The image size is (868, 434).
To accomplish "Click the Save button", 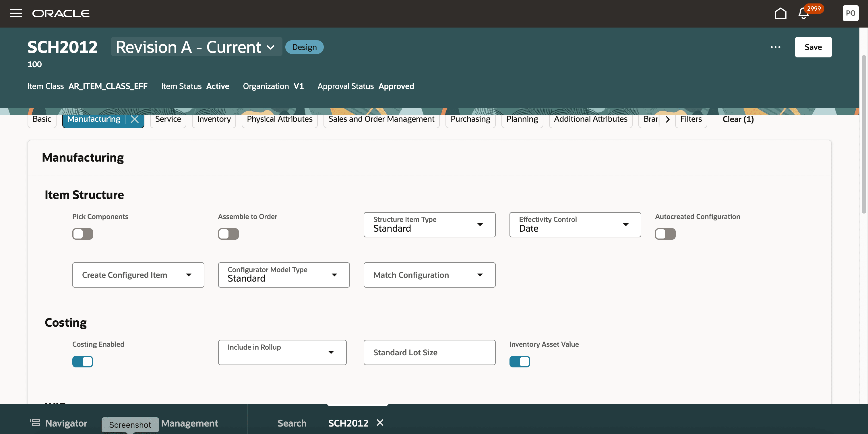I will click(x=813, y=47).
